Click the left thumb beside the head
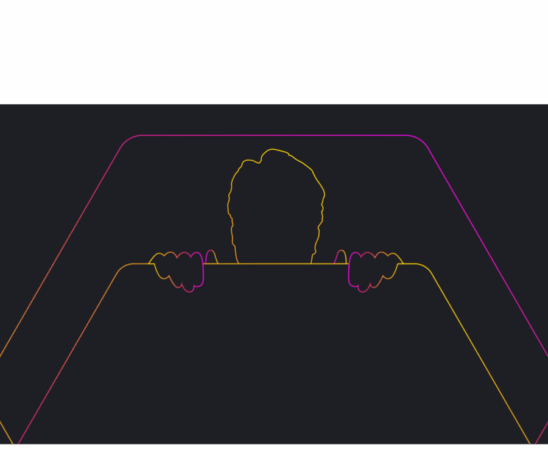The image size is (548, 450). pyautogui.click(x=211, y=257)
